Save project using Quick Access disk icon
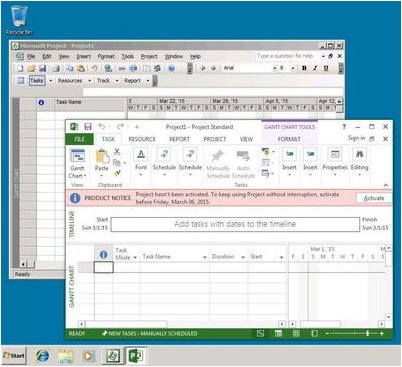The width and height of the screenshot is (402, 367). [x=88, y=127]
